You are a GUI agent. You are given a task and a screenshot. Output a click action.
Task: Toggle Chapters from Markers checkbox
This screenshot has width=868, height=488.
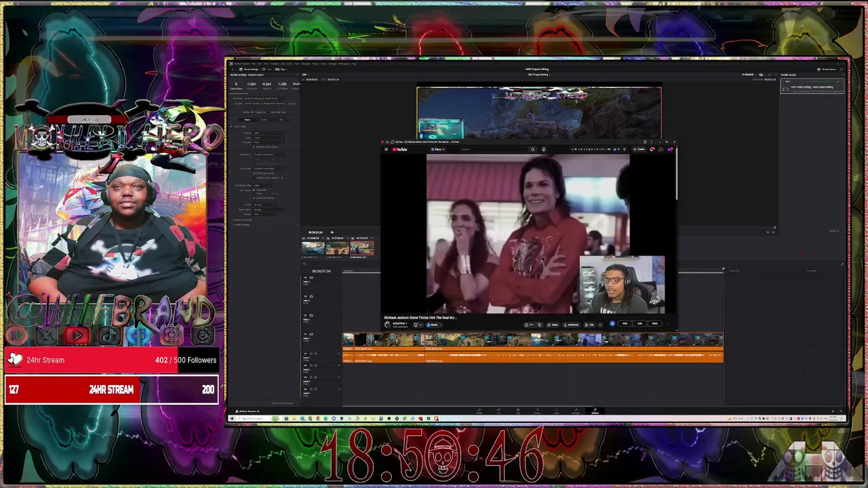pos(254,178)
